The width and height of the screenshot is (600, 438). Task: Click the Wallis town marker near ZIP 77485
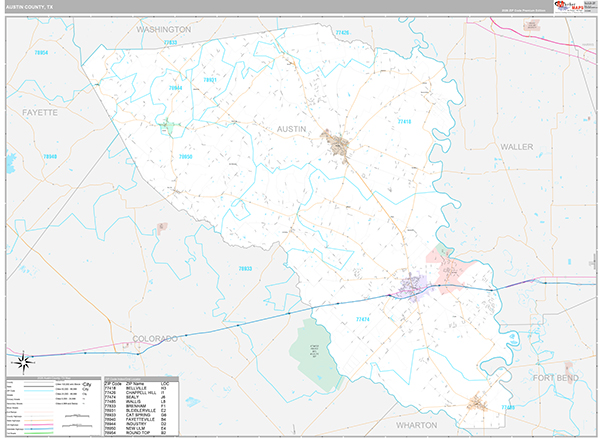(476, 403)
